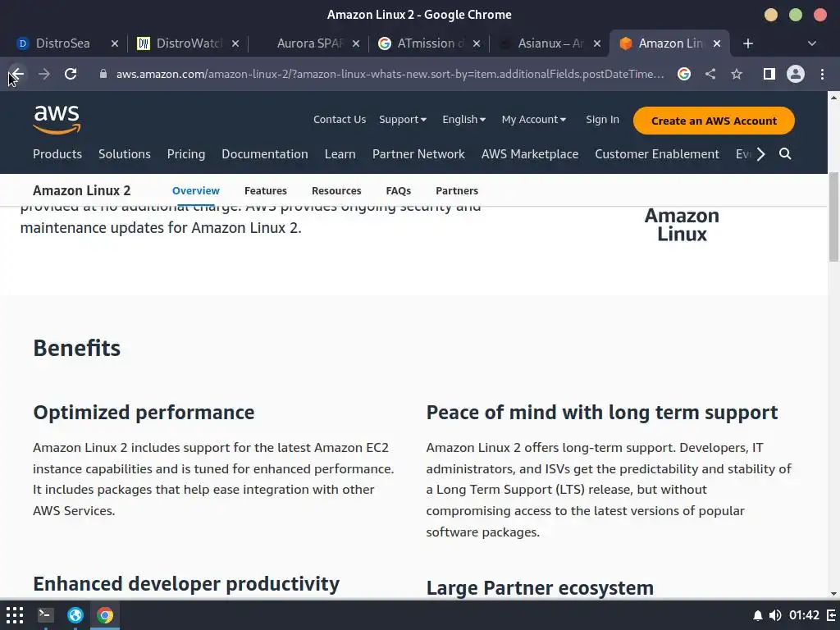This screenshot has width=840, height=630.
Task: Open the notifications bell in the tray
Action: click(x=758, y=615)
